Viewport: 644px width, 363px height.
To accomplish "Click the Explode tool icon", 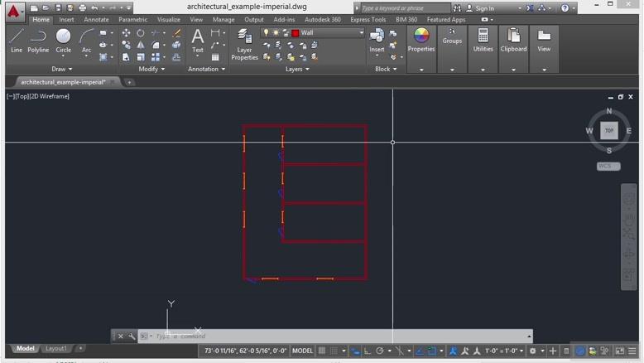I will tap(176, 45).
